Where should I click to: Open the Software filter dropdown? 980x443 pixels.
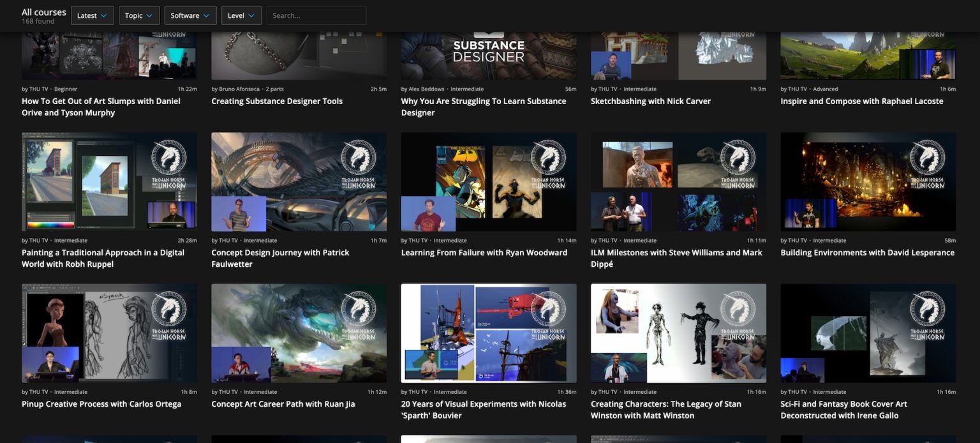pos(189,15)
